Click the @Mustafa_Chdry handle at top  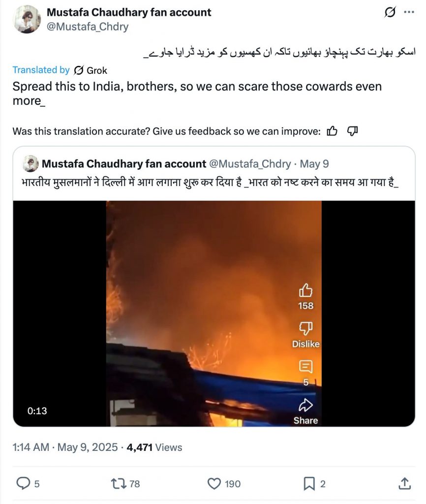pyautogui.click(x=88, y=27)
